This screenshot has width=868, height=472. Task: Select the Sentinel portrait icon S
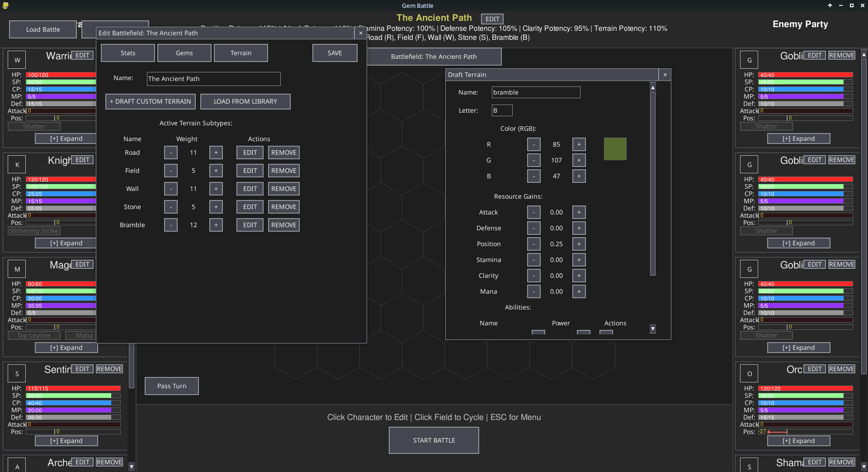click(16, 373)
